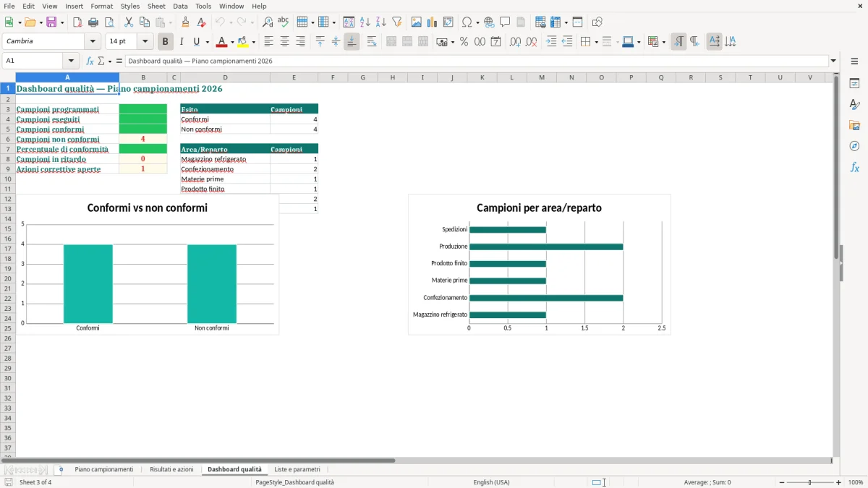The height and width of the screenshot is (488, 868).
Task: Click inside the formula input line
Action: pyautogui.click(x=477, y=61)
